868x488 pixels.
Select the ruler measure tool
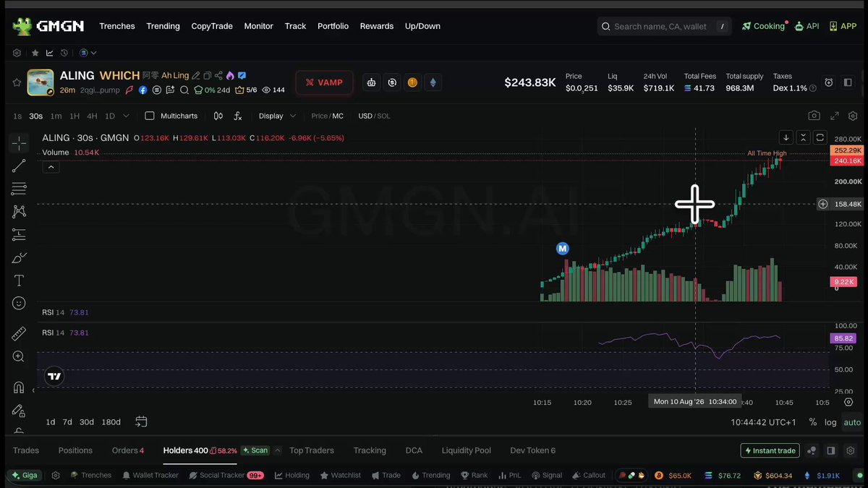click(19, 333)
